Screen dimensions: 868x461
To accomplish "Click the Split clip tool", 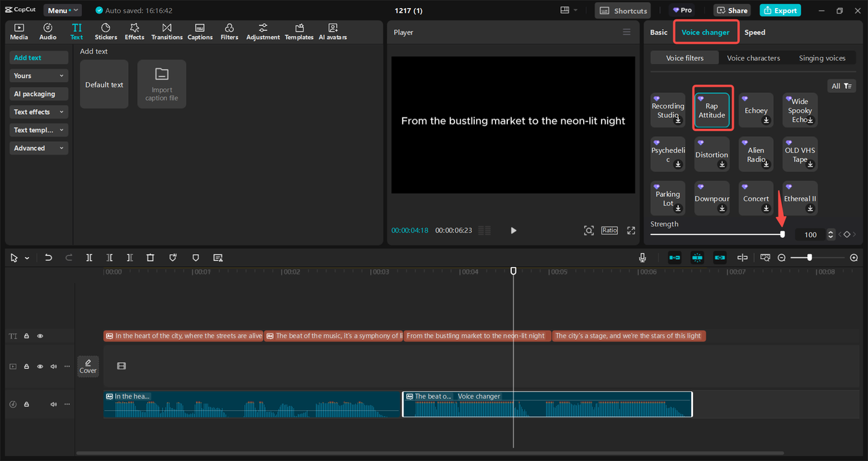I will click(89, 258).
